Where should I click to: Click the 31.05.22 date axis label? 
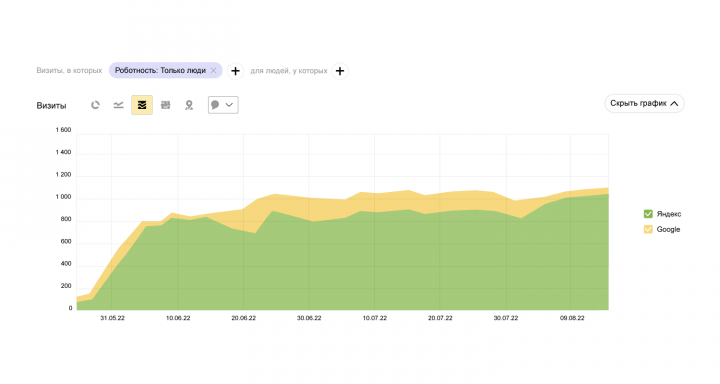point(112,318)
